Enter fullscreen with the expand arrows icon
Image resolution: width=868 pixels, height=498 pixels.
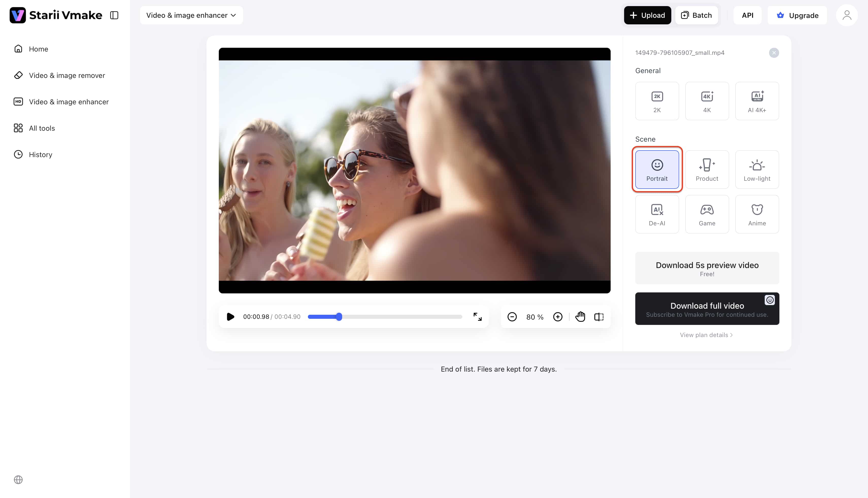pyautogui.click(x=477, y=317)
